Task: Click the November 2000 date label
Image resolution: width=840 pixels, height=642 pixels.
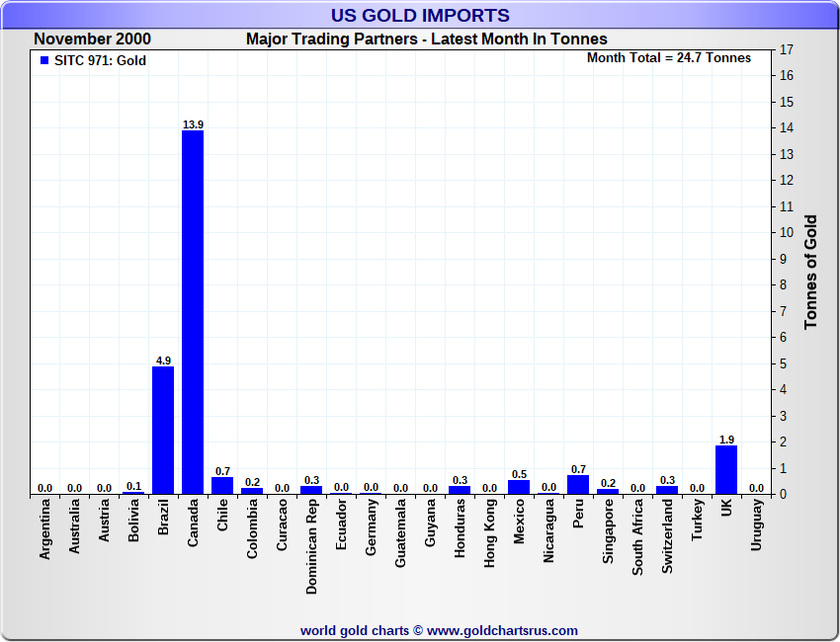Action: point(92,40)
